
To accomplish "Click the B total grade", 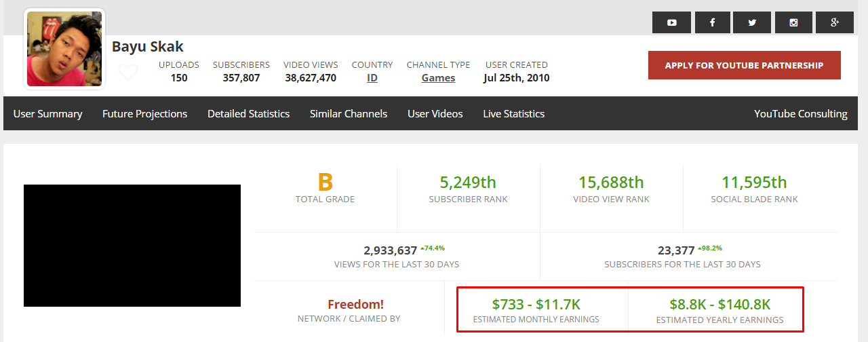I will (x=325, y=182).
